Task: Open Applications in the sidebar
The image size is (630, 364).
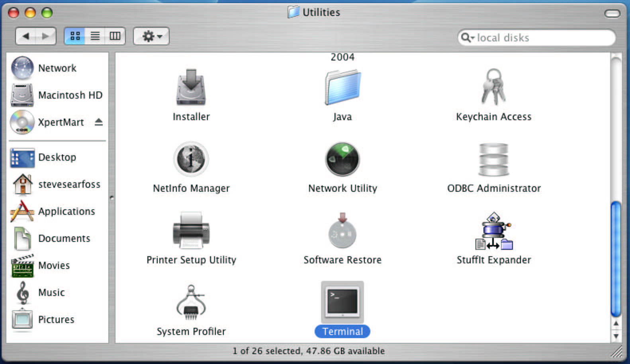Action: [57, 211]
